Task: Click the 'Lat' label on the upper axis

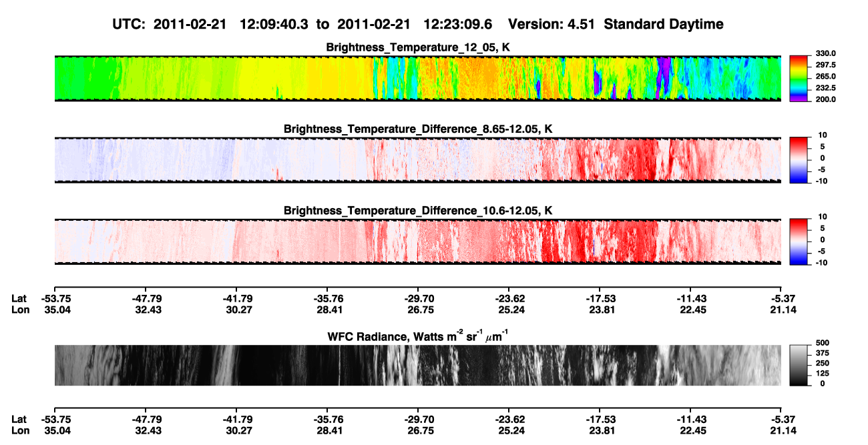Action: (19, 299)
